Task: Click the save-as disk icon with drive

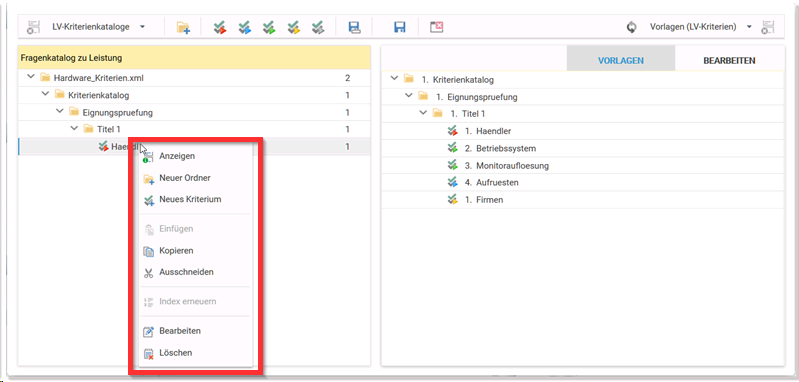Action: click(x=355, y=28)
